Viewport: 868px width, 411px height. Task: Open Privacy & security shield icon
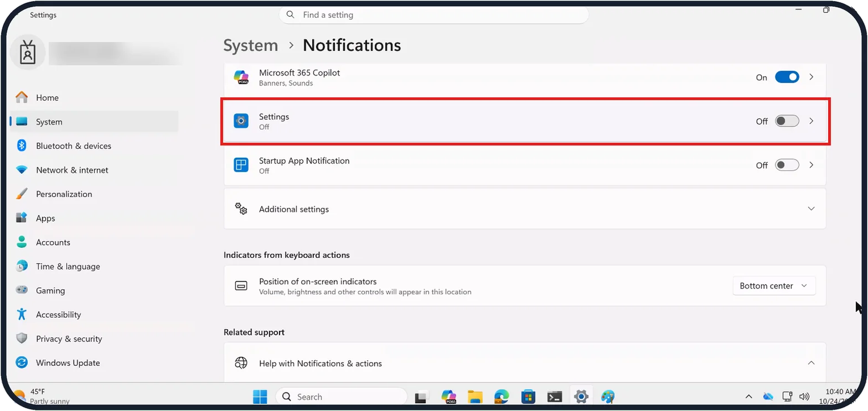[22, 339]
